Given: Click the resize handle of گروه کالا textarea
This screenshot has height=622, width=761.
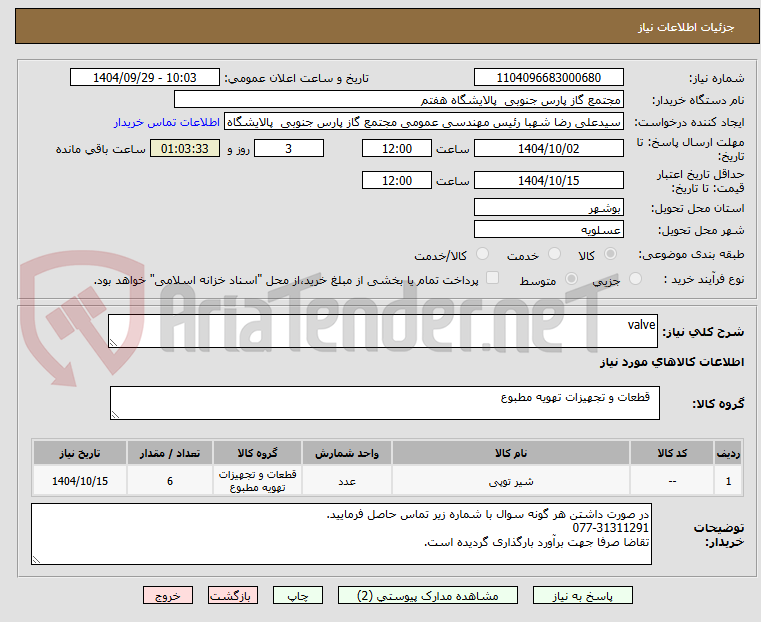Looking at the screenshot, I should pyautogui.click(x=115, y=414).
